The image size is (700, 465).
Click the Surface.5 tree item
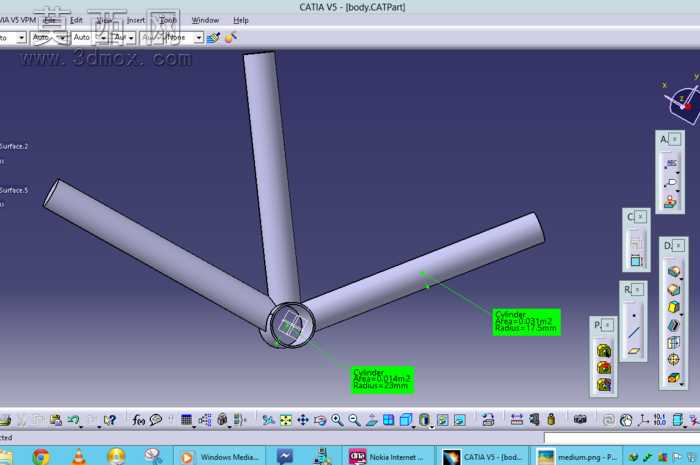pyautogui.click(x=14, y=190)
